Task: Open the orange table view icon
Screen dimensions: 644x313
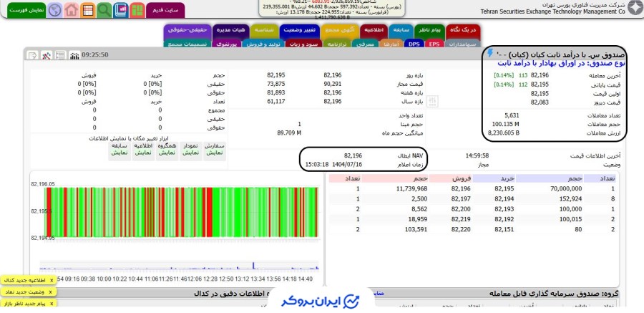Action: (x=88, y=10)
